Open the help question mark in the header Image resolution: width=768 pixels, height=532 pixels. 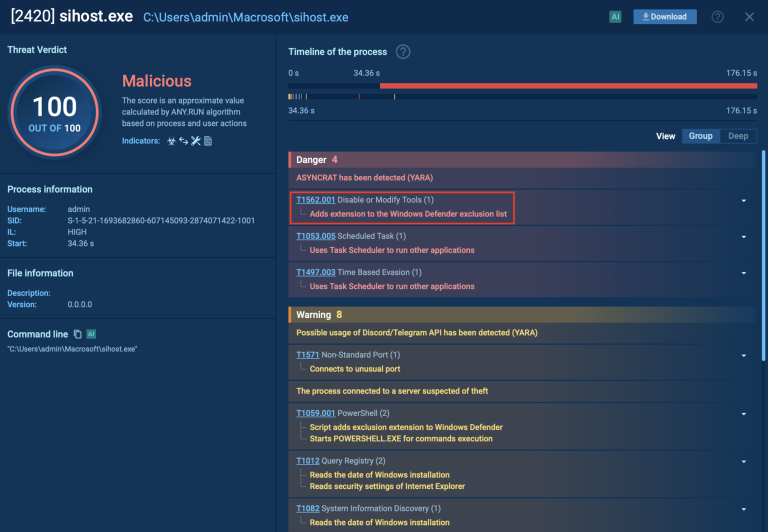[717, 16]
